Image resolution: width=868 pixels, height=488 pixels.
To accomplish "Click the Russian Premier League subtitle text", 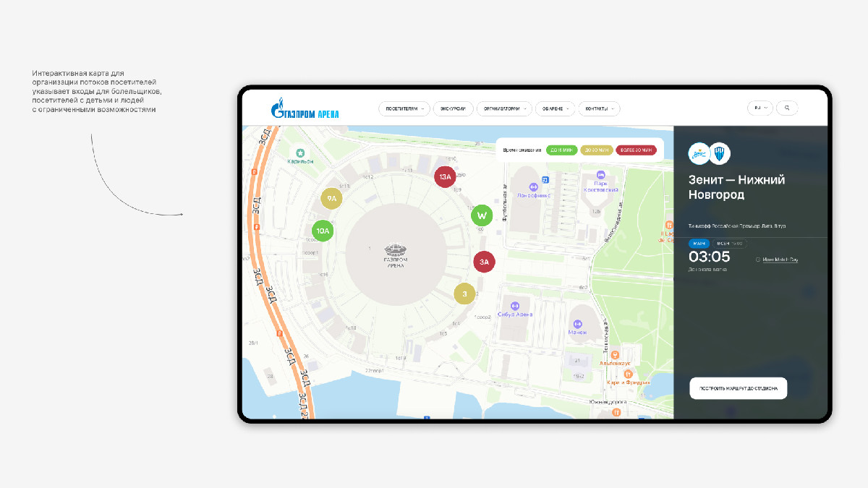I will coord(737,226).
